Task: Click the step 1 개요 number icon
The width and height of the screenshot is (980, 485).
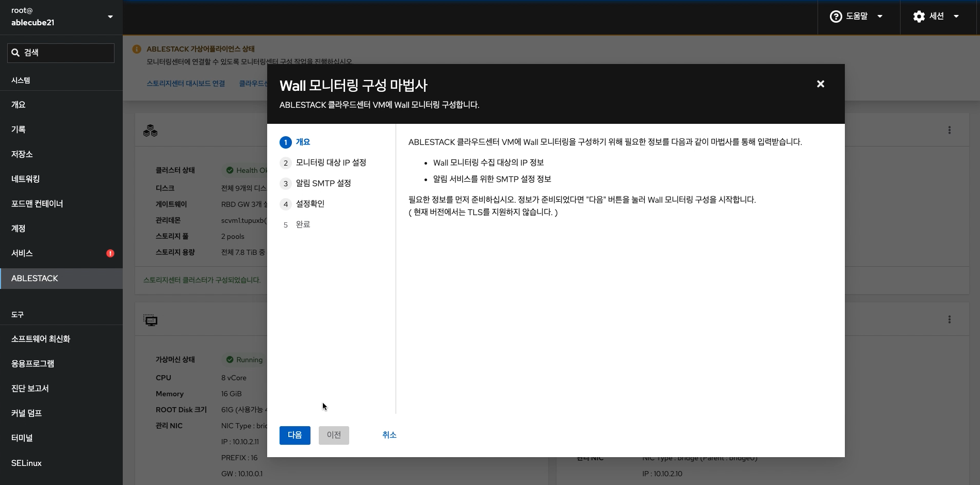Action: pyautogui.click(x=285, y=142)
